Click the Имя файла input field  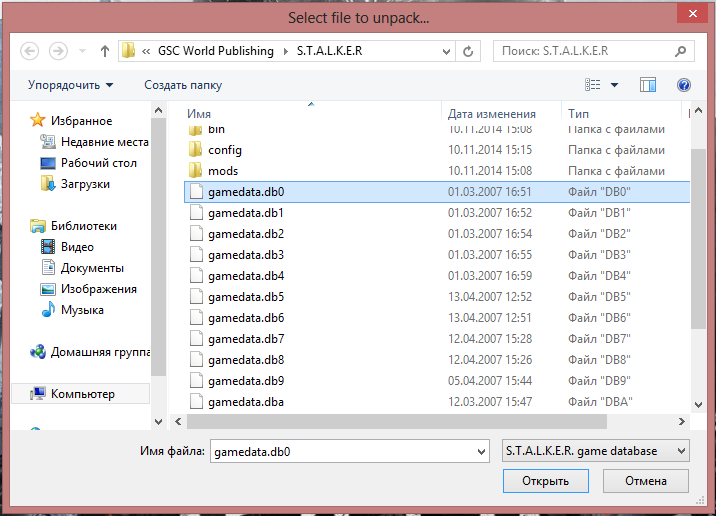click(349, 451)
